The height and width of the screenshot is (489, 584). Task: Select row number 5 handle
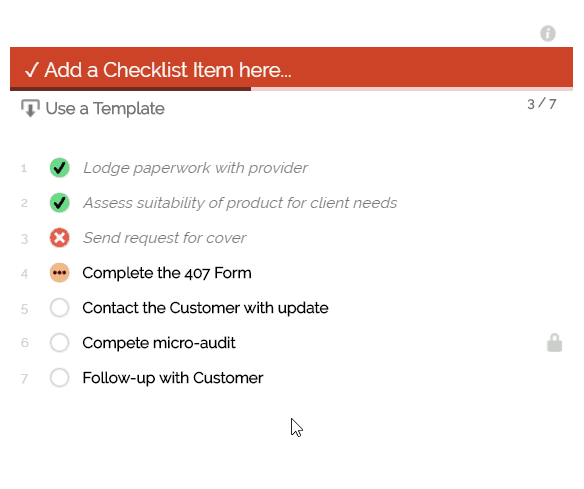tap(24, 309)
